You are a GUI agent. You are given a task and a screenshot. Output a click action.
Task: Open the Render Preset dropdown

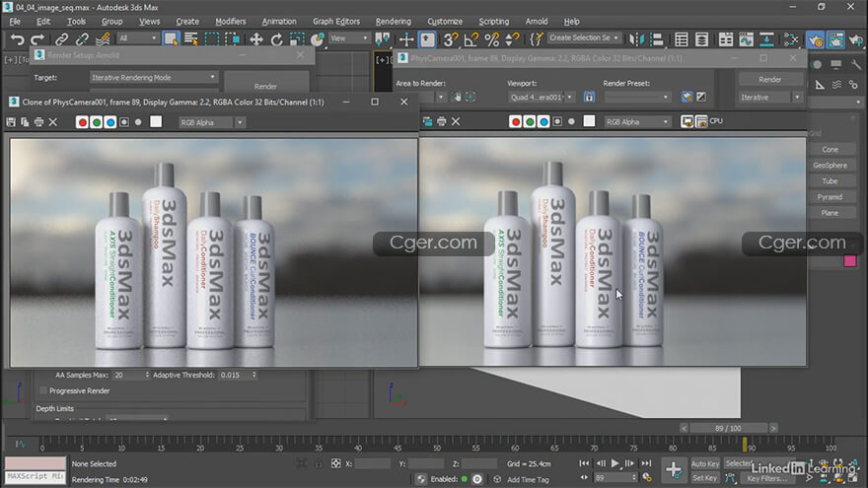point(637,98)
